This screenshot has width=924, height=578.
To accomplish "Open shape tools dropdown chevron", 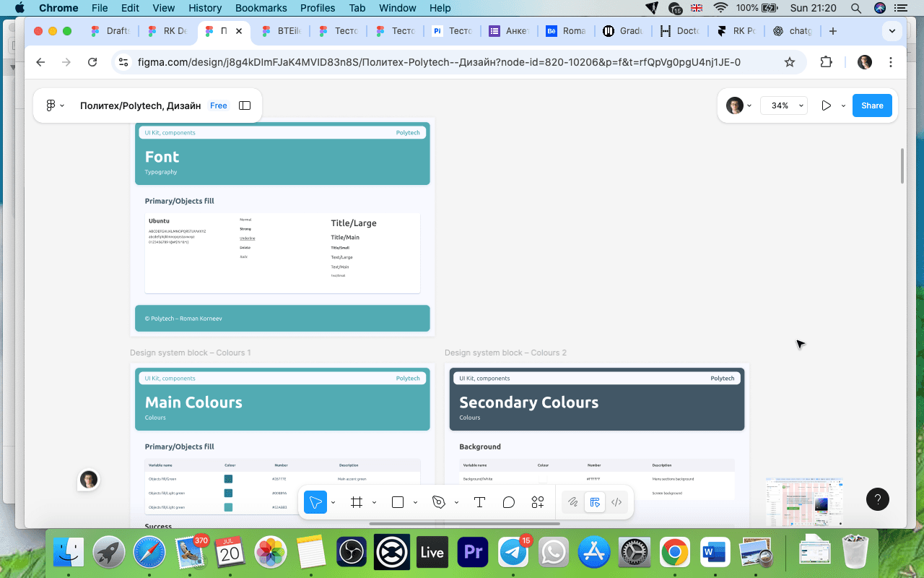I will (x=415, y=502).
